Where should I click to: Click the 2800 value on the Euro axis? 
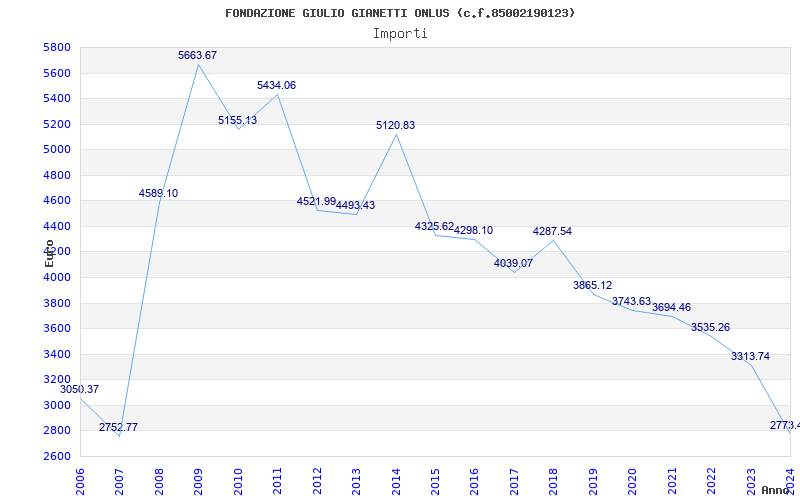point(57,430)
